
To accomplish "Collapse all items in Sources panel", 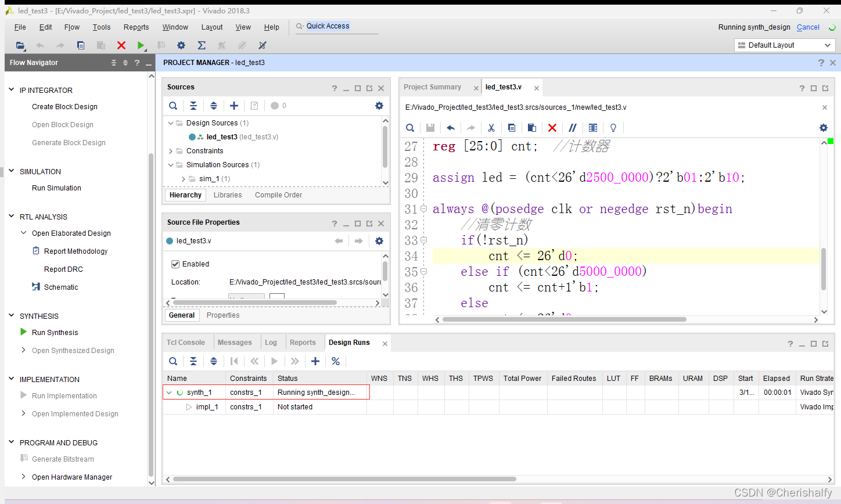I will (193, 106).
